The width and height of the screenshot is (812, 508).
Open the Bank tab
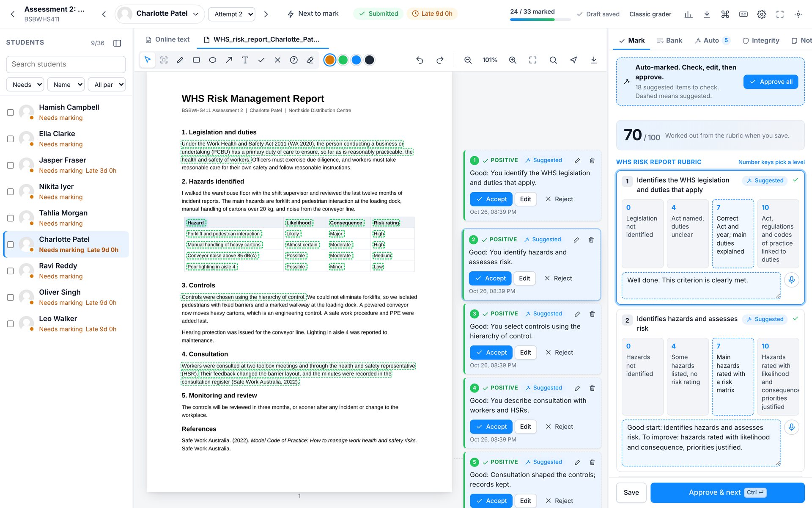click(x=669, y=40)
